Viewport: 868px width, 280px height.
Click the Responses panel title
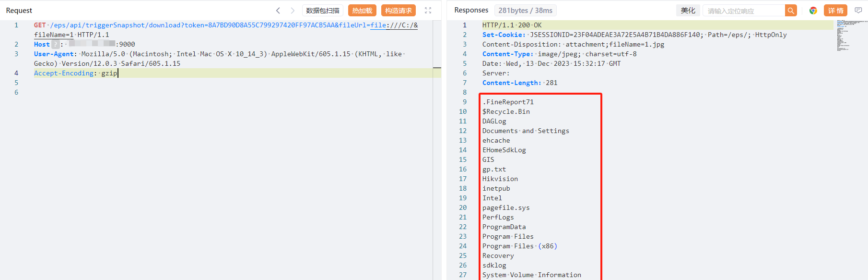pyautogui.click(x=471, y=10)
